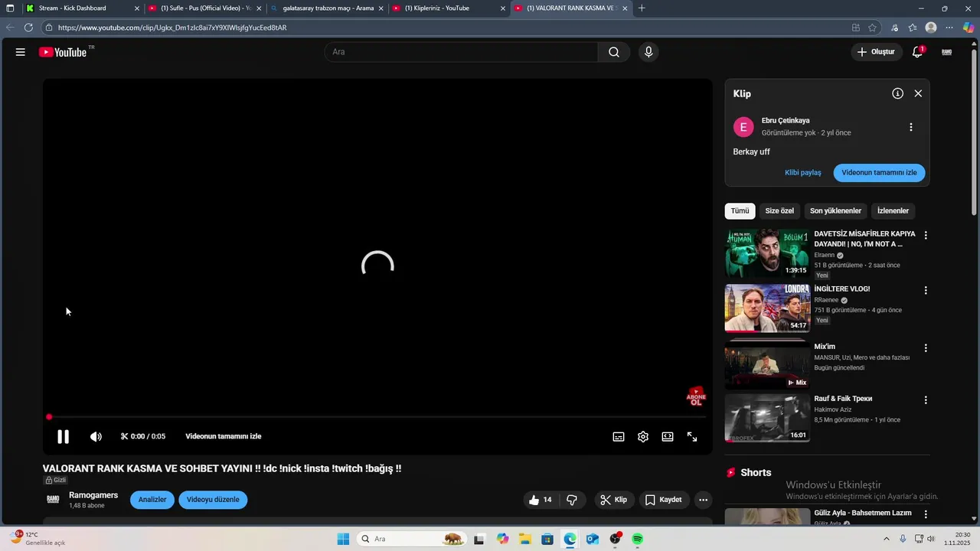Open the YouTube guide hamburger menu
The image size is (980, 551).
click(x=21, y=52)
